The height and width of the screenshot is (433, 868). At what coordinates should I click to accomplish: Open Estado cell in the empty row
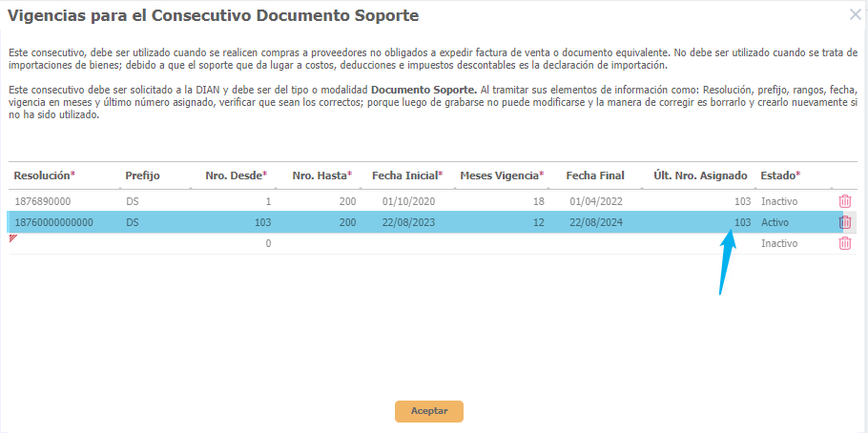792,243
